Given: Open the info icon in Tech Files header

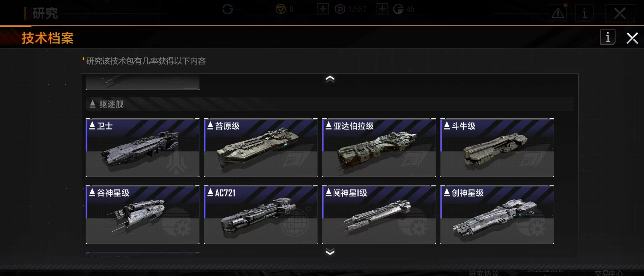Looking at the screenshot, I should click(608, 37).
